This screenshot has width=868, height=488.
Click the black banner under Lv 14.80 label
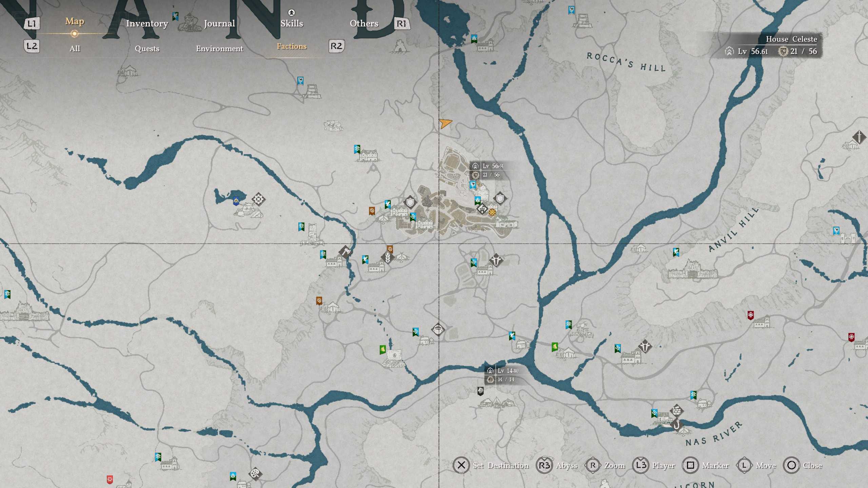(x=480, y=391)
